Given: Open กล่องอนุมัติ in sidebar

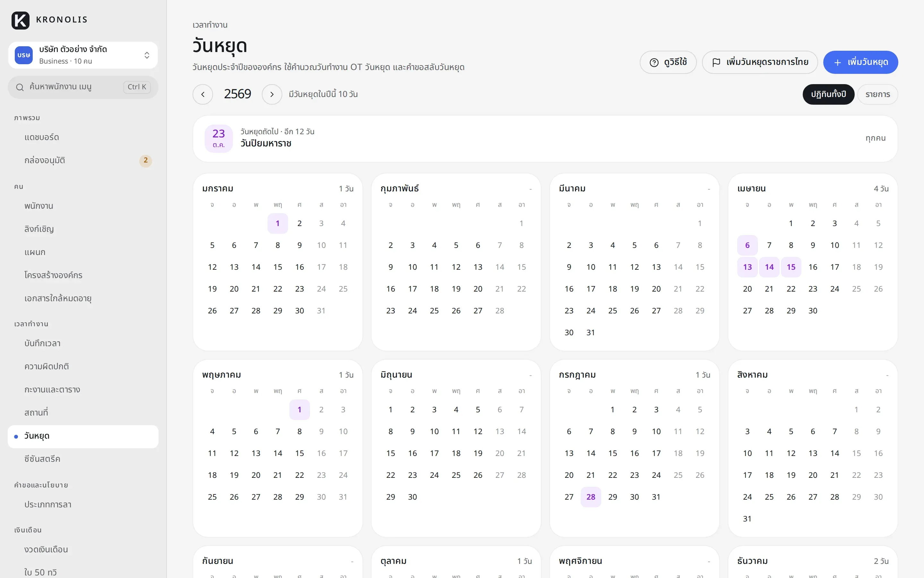Looking at the screenshot, I should coord(83,161).
